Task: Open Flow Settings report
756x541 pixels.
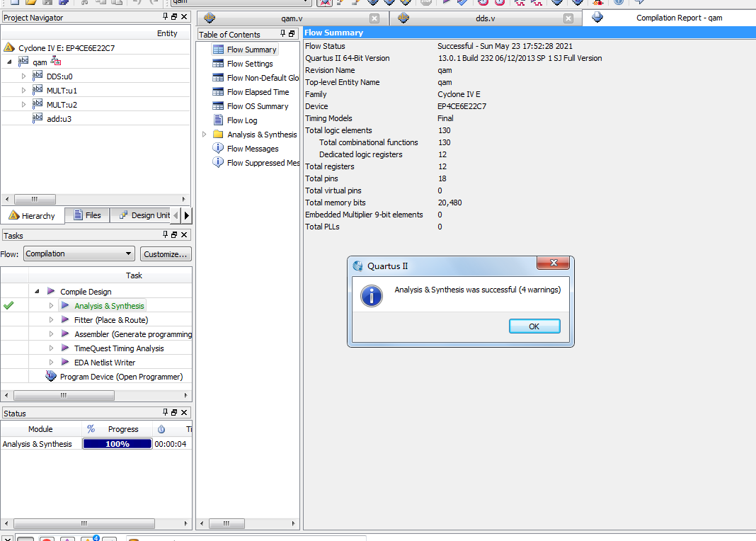Action: 250,64
